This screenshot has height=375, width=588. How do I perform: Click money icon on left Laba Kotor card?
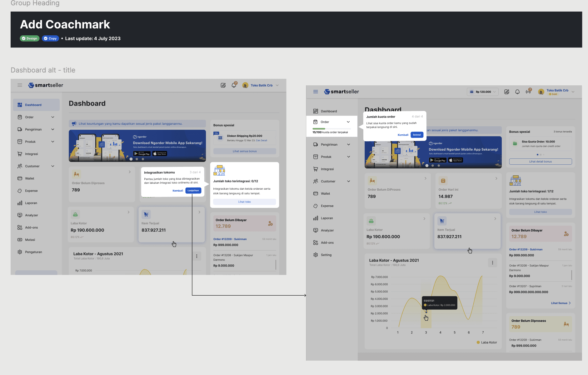tap(75, 214)
